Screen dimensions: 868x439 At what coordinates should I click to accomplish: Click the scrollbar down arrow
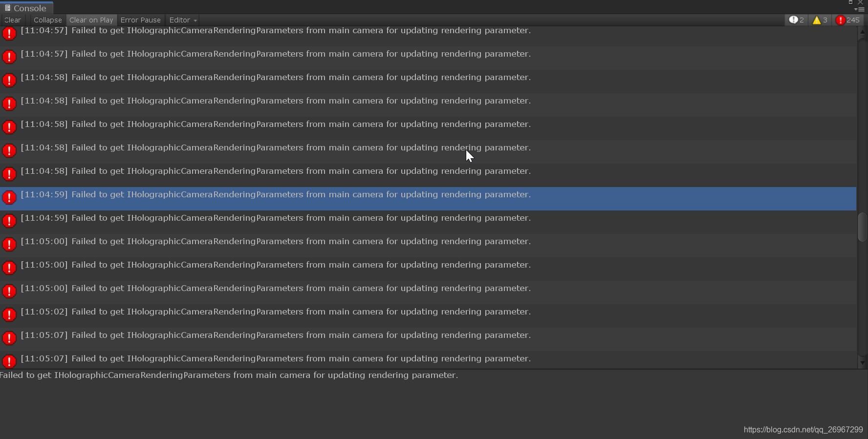click(x=863, y=363)
